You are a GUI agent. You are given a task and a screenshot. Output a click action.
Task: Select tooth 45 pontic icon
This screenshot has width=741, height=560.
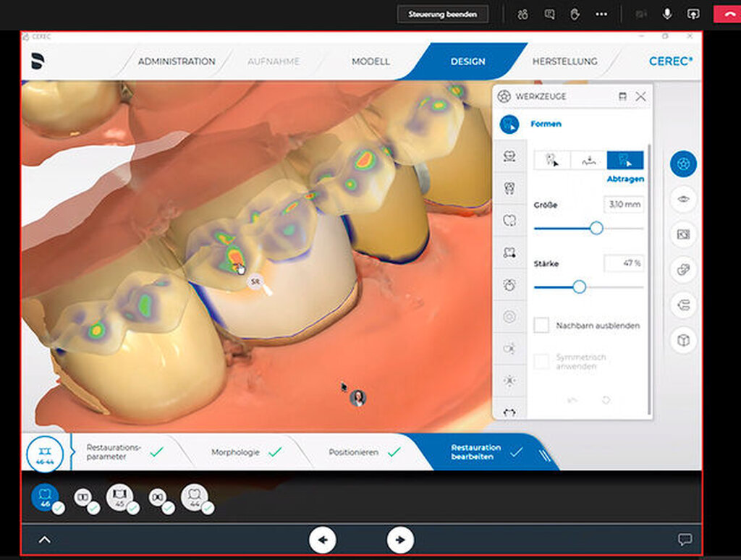[119, 498]
